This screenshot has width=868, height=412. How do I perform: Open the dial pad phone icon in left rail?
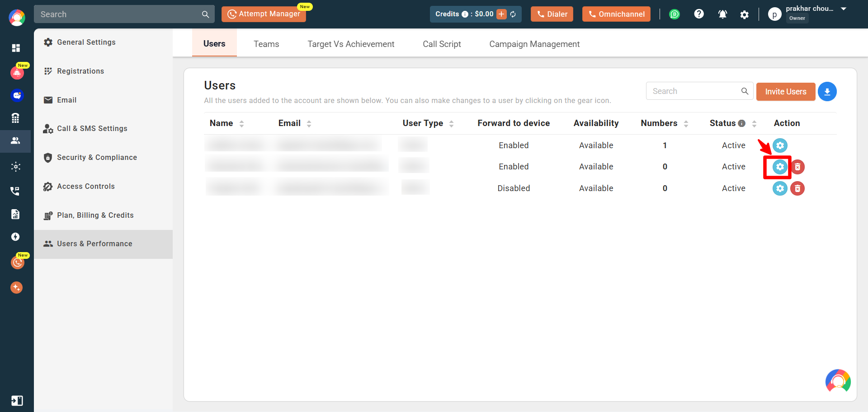pyautogui.click(x=15, y=118)
